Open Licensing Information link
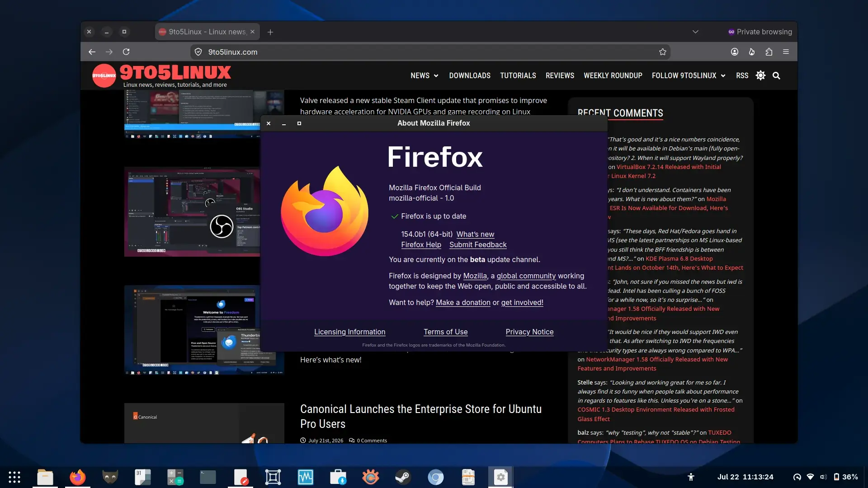This screenshot has height=488, width=868. pos(349,332)
